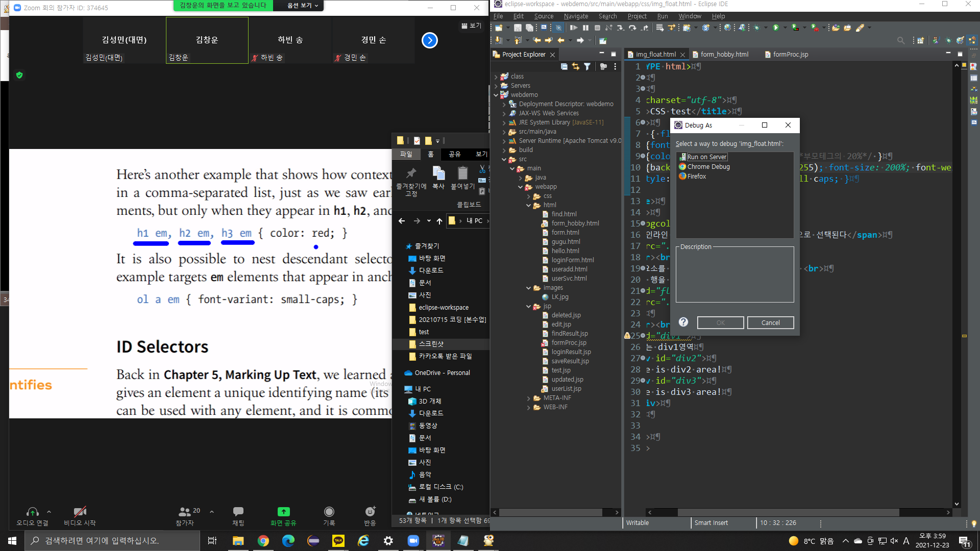Click the Eclipse search magnifier icon
The image size is (980, 551).
point(901,40)
